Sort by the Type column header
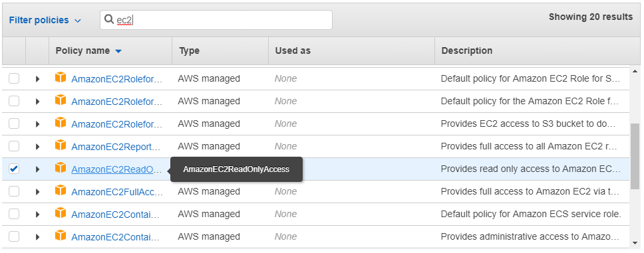Viewport: 644px width, 253px height. coord(190,51)
